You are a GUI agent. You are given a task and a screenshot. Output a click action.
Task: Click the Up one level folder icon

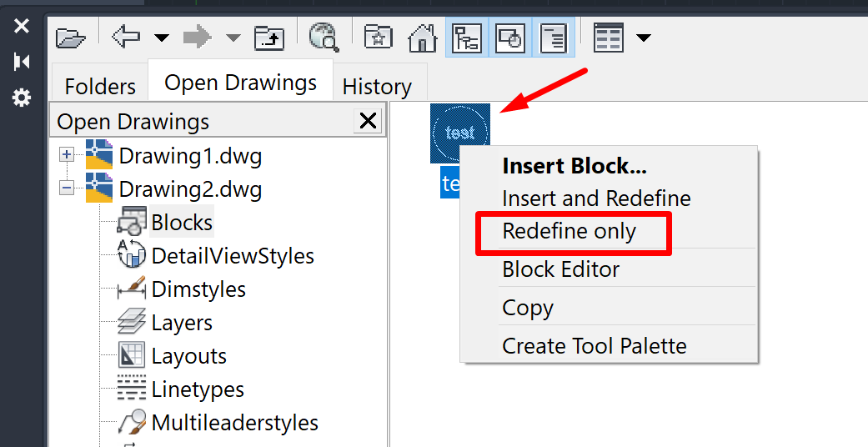(269, 38)
